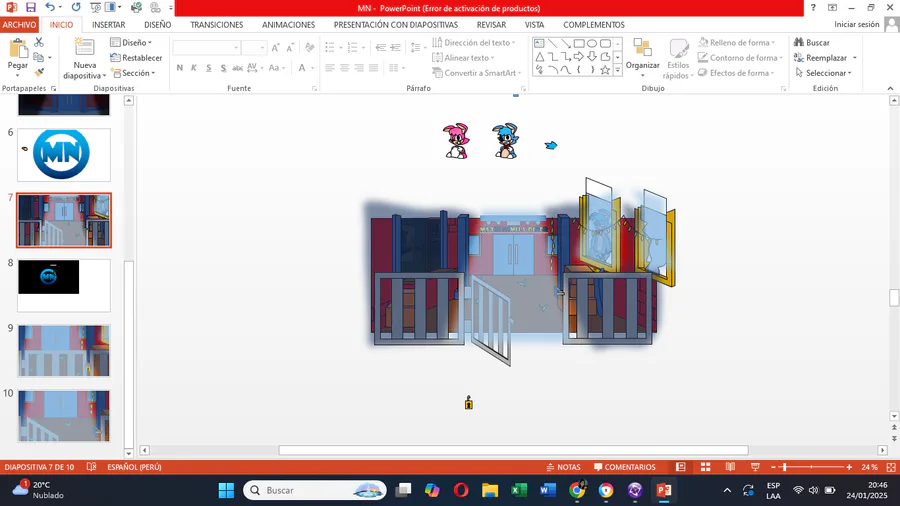Open the font name combo box
This screenshot has height=506, width=900.
(x=207, y=48)
